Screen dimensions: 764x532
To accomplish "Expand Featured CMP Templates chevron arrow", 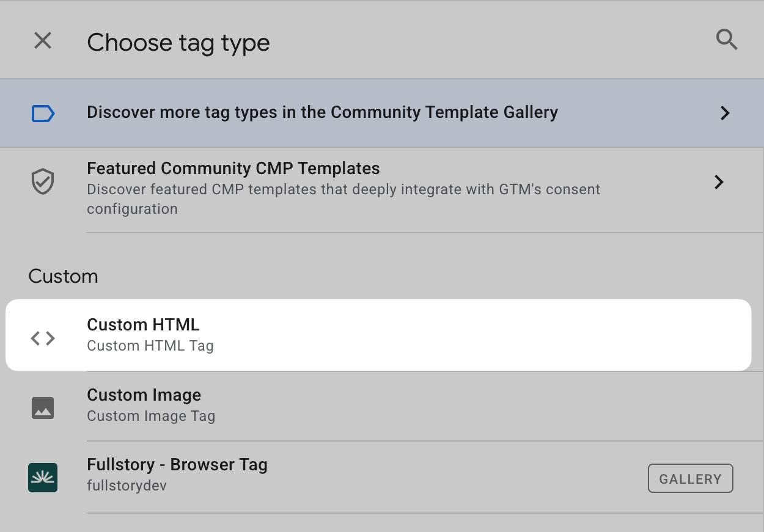I will coord(719,182).
